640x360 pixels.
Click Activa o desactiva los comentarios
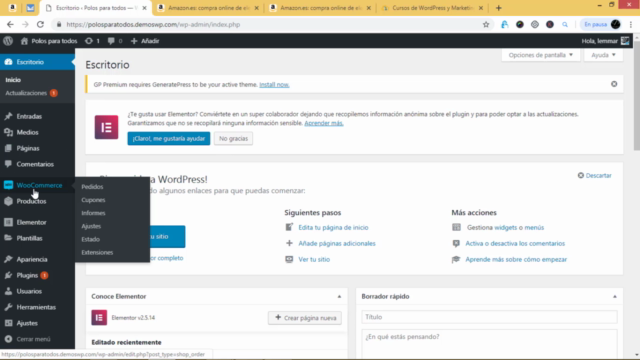[x=515, y=243]
